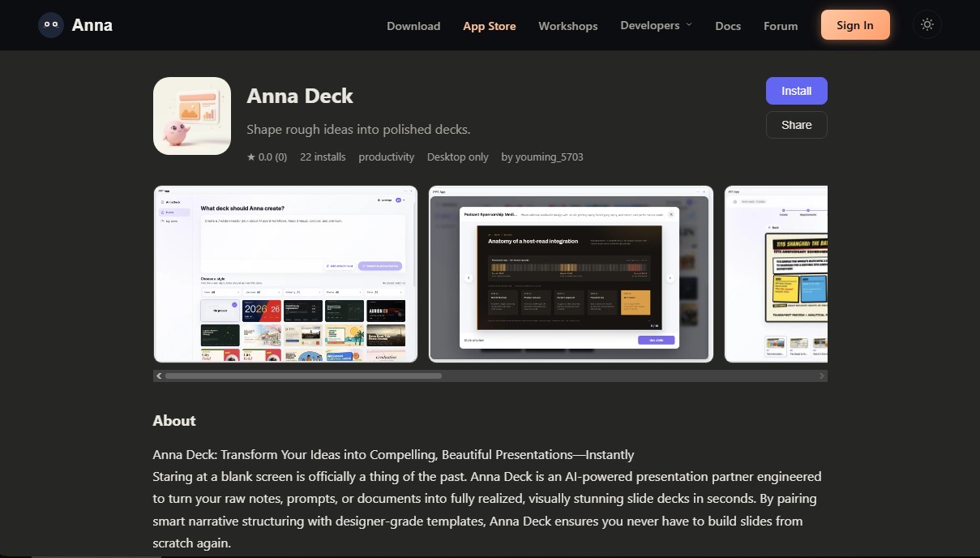This screenshot has height=558, width=980.
Task: Click the gallery scrollbar left arrow
Action: pyautogui.click(x=159, y=376)
